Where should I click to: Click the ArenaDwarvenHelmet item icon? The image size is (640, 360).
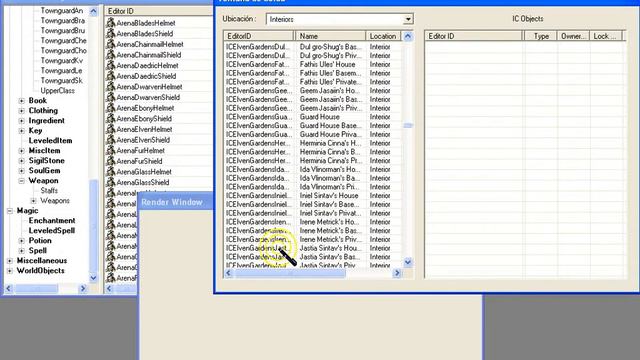point(111,87)
